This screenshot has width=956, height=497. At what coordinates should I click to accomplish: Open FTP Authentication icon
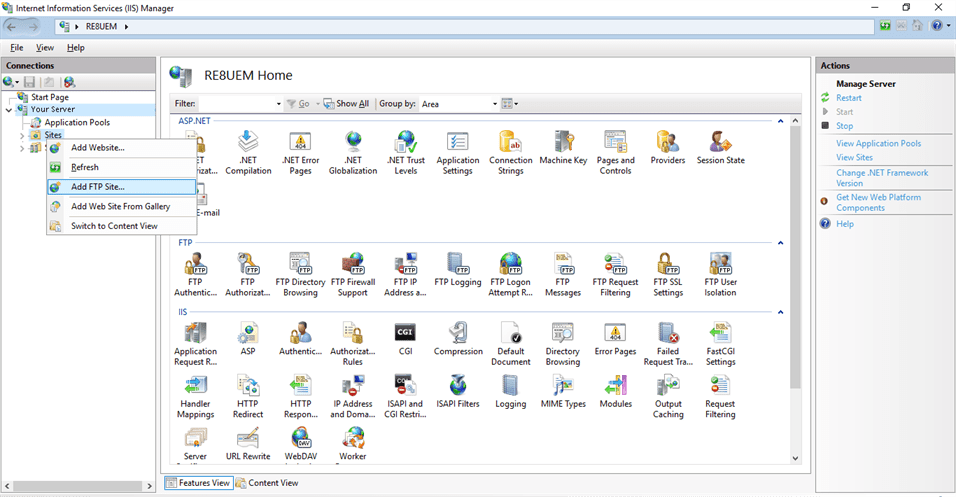point(195,274)
